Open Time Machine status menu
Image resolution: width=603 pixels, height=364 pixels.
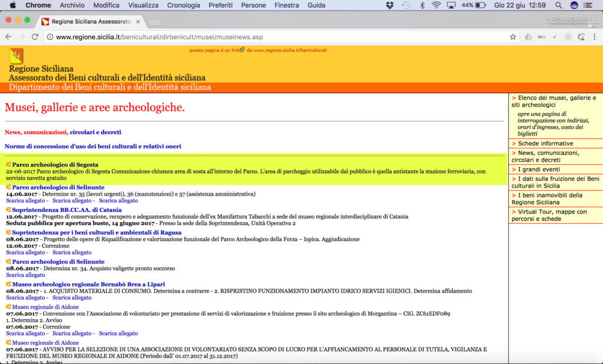click(406, 5)
